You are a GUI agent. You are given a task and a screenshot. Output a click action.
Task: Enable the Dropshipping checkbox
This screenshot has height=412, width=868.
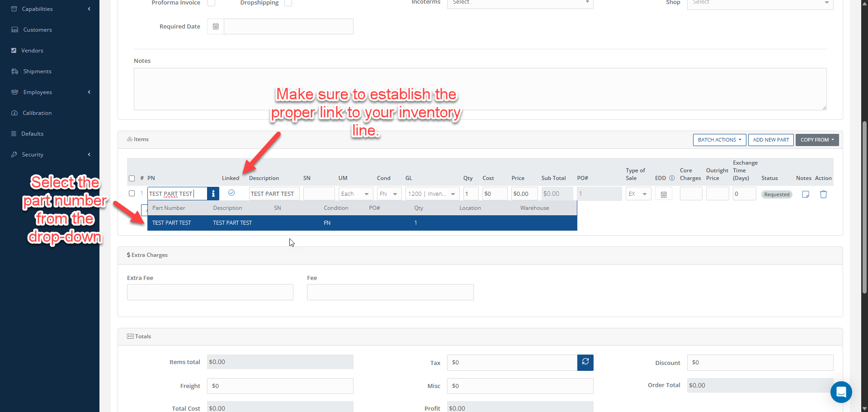point(288,3)
